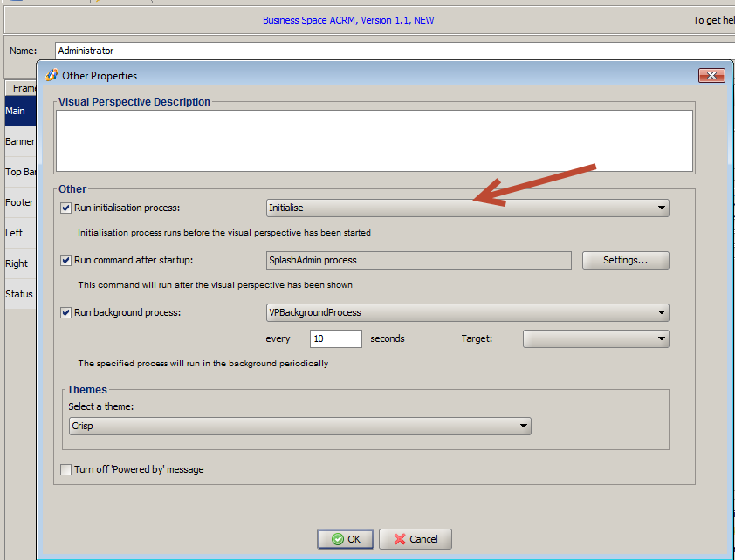Expand the Target dropdown

pos(596,339)
